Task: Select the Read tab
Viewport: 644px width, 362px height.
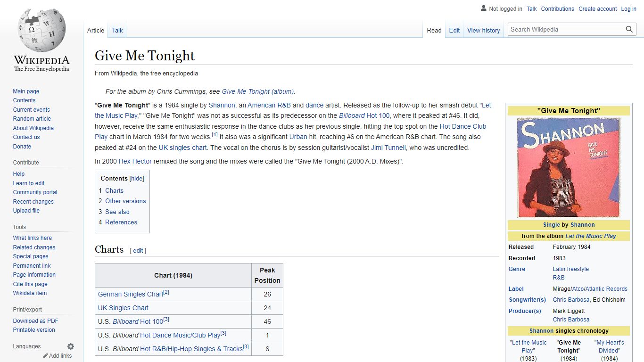Action: (434, 30)
